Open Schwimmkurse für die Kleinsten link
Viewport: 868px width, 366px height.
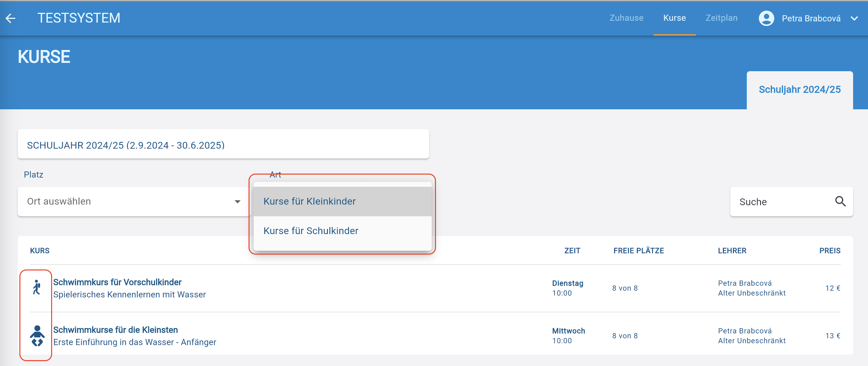point(116,330)
